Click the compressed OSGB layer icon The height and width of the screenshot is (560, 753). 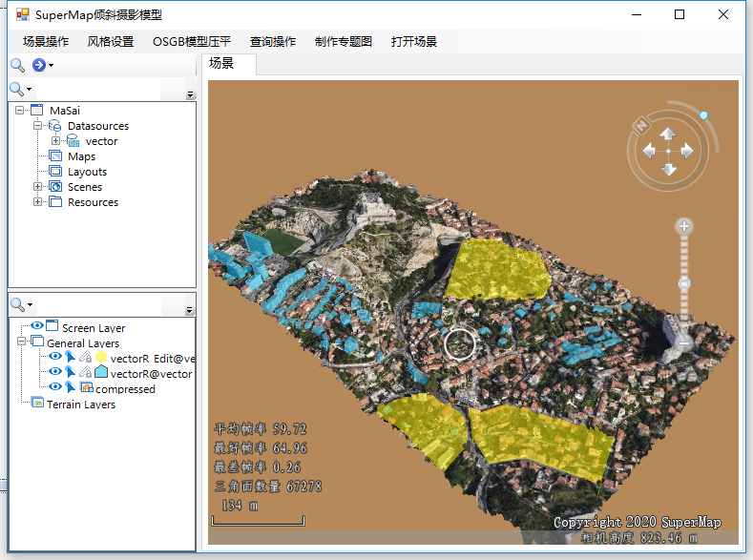pyautogui.click(x=87, y=386)
